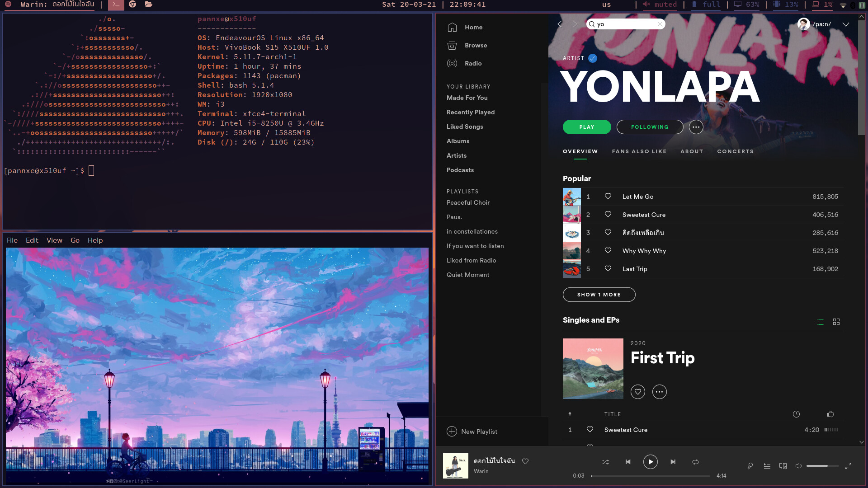Click Show 1 More button
The height and width of the screenshot is (488, 868).
599,295
